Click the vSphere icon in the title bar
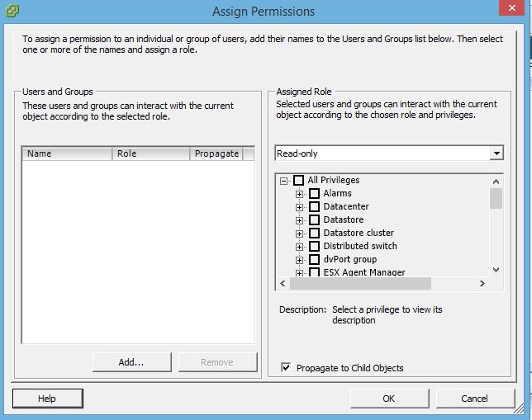532x420 pixels. click(12, 12)
